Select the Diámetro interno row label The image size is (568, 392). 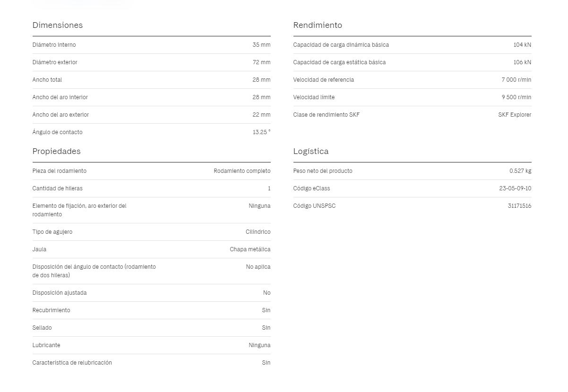click(54, 45)
